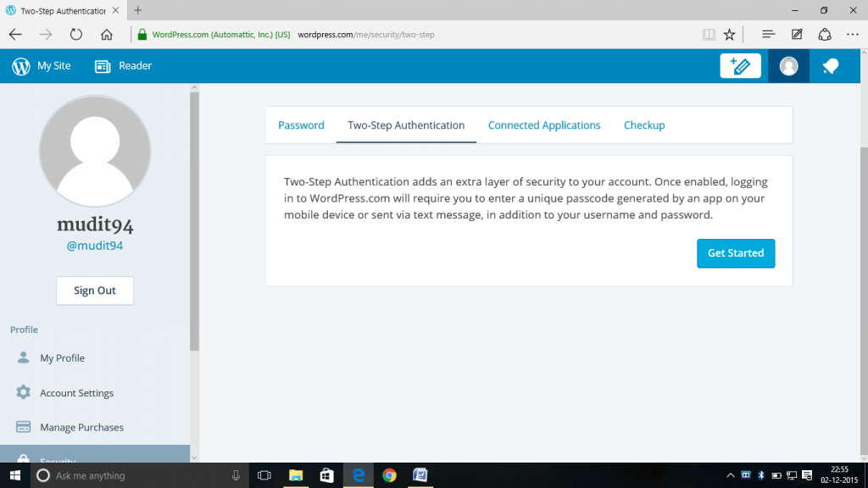The image size is (868, 488).
Task: Open the notifications bell icon
Action: [831, 66]
